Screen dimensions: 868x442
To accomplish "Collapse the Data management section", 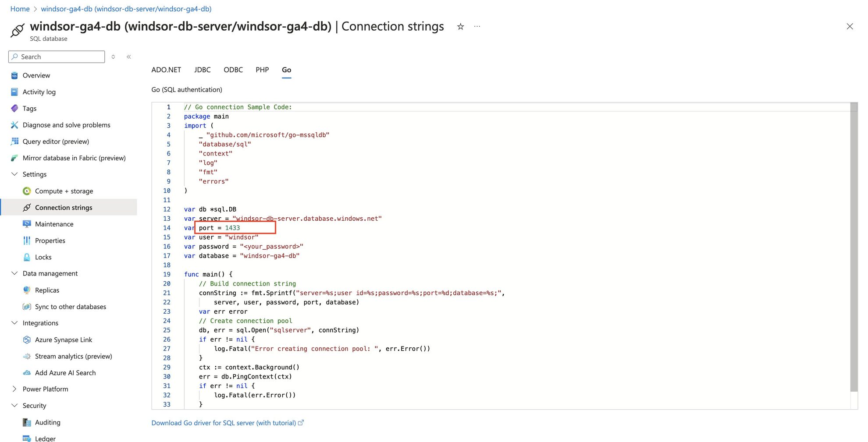I will [14, 273].
